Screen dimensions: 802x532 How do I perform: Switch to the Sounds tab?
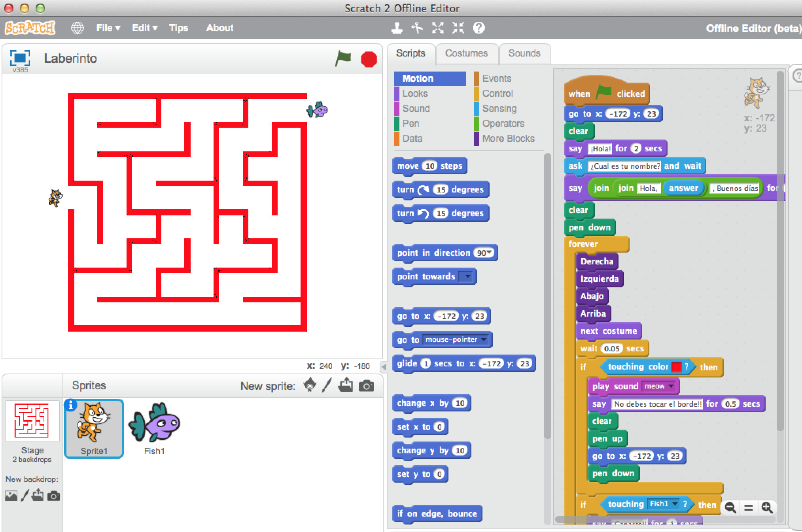524,53
